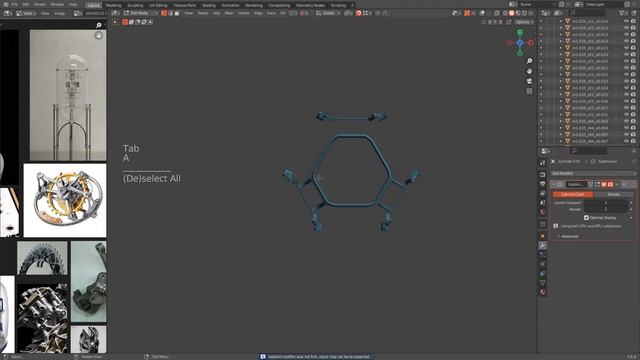Open the Tool properties tab

tap(542, 163)
